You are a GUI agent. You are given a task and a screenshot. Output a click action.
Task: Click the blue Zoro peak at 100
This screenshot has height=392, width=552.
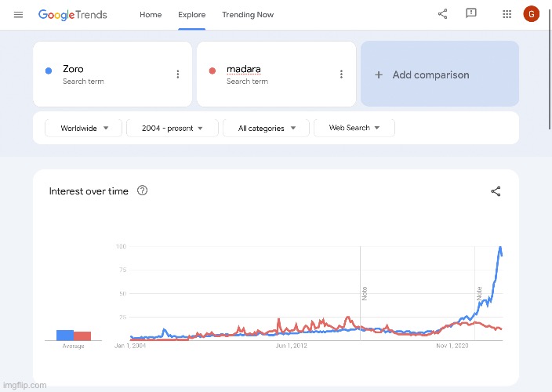[500, 248]
